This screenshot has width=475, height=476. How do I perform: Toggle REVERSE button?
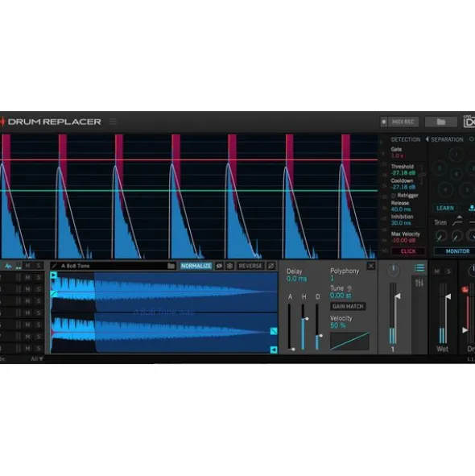coord(250,266)
